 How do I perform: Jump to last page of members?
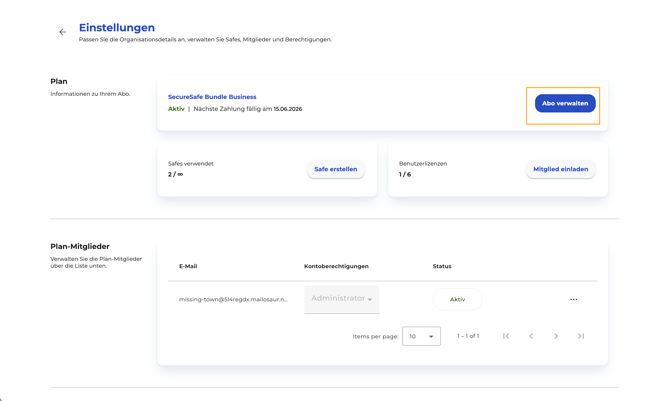pos(581,336)
